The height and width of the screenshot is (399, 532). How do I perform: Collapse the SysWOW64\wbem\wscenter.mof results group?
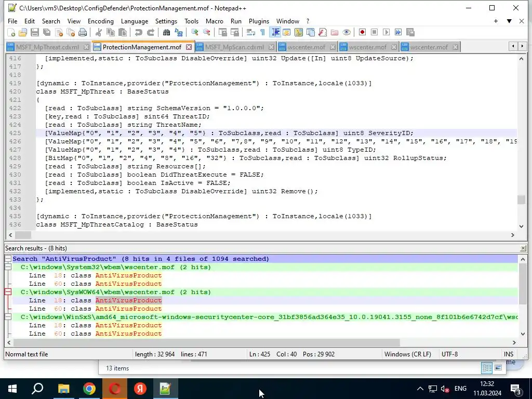pyautogui.click(x=8, y=292)
